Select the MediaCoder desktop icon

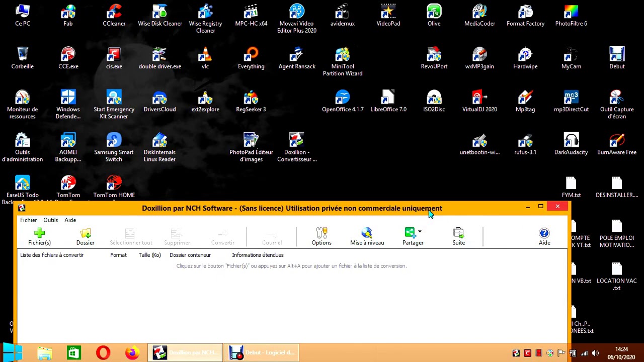479,15
